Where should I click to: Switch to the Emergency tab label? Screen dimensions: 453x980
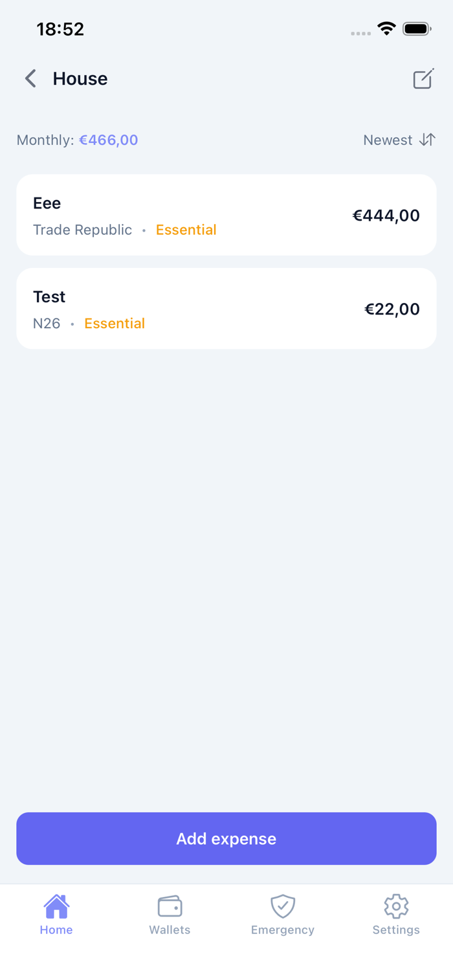pyautogui.click(x=283, y=930)
